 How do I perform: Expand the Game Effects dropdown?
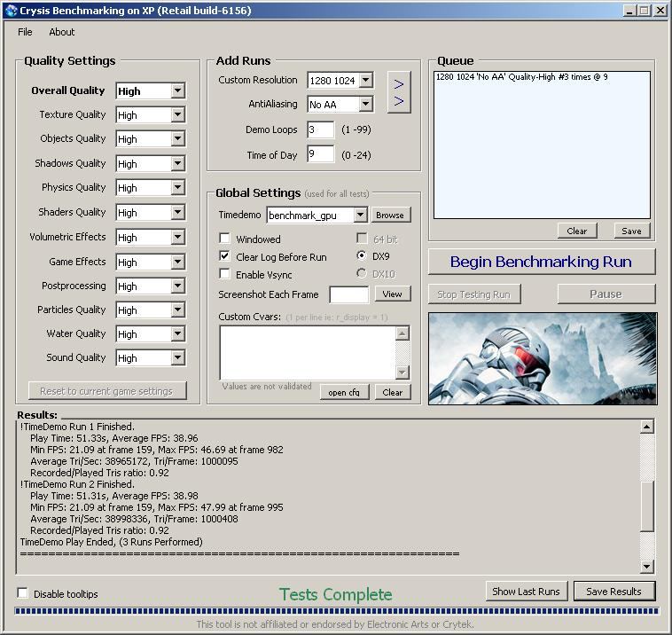click(177, 262)
